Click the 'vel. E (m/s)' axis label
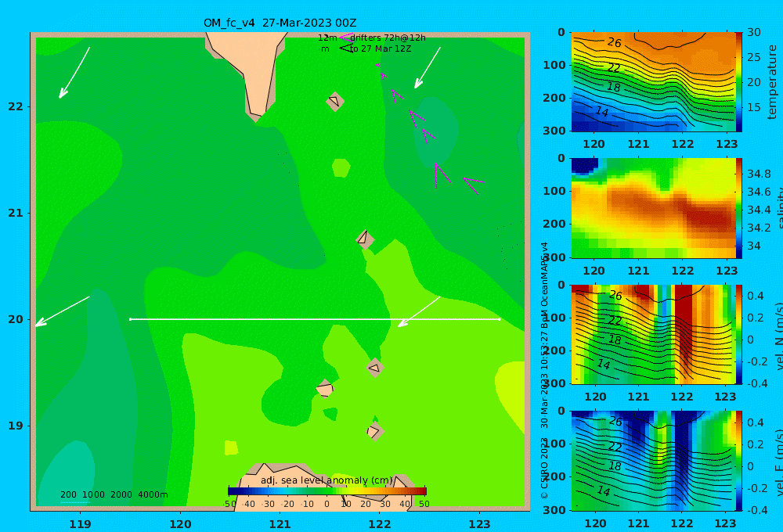Screen dimensions: 783x532 [x=778, y=462]
